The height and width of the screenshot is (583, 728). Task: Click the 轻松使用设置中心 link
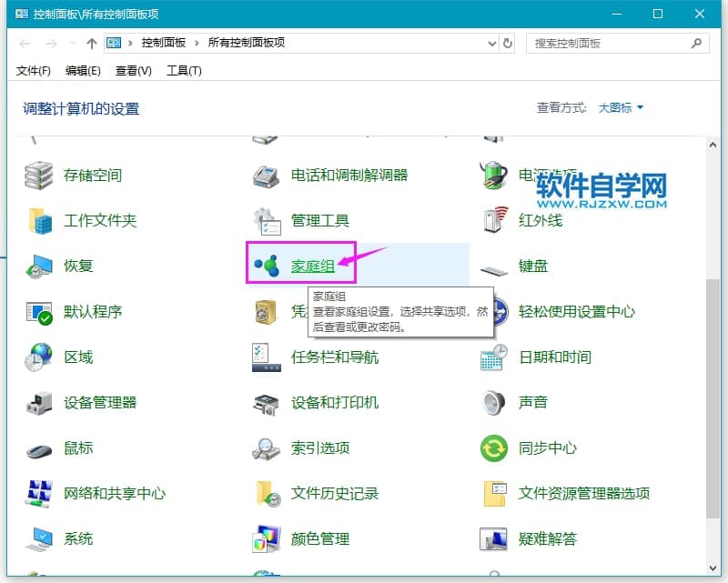click(x=576, y=311)
